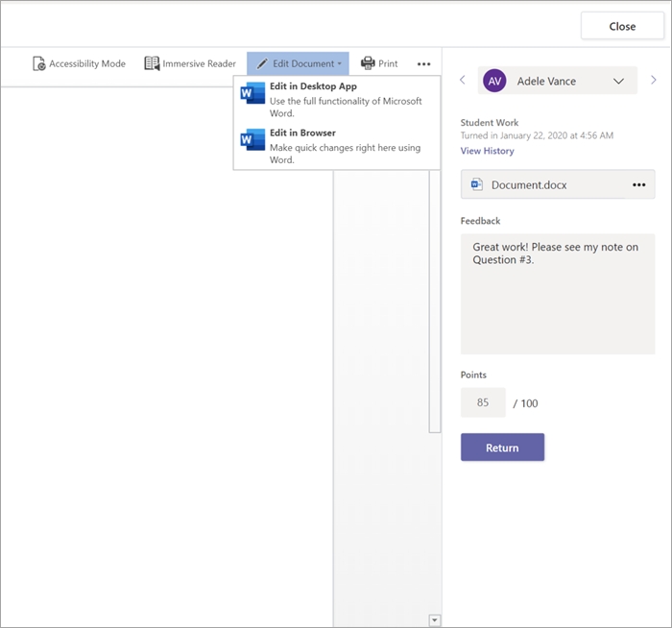This screenshot has width=672, height=628.
Task: Click inside the Feedback text box
Action: 557,293
